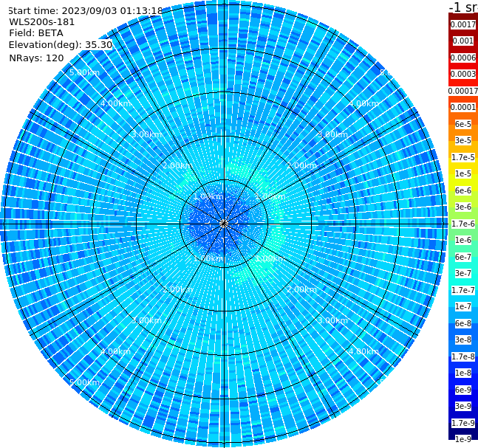478x448 pixels.
Task: Click the Start time 2023/09/03 01:13:18 text
Action: tap(85, 11)
